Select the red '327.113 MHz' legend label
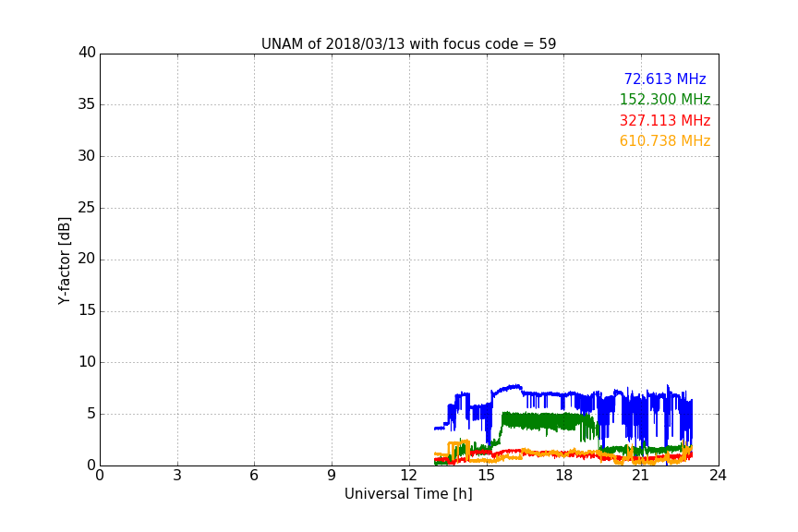The image size is (798, 532). tap(665, 120)
